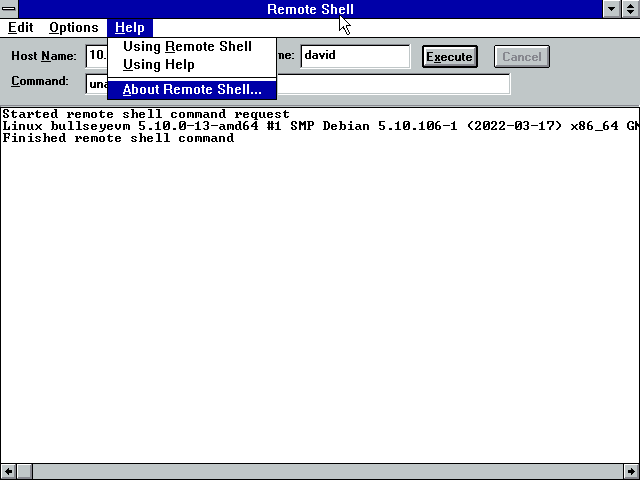Open About Remote Shell dialog
Screen dimensions: 640x480
[x=192, y=89]
